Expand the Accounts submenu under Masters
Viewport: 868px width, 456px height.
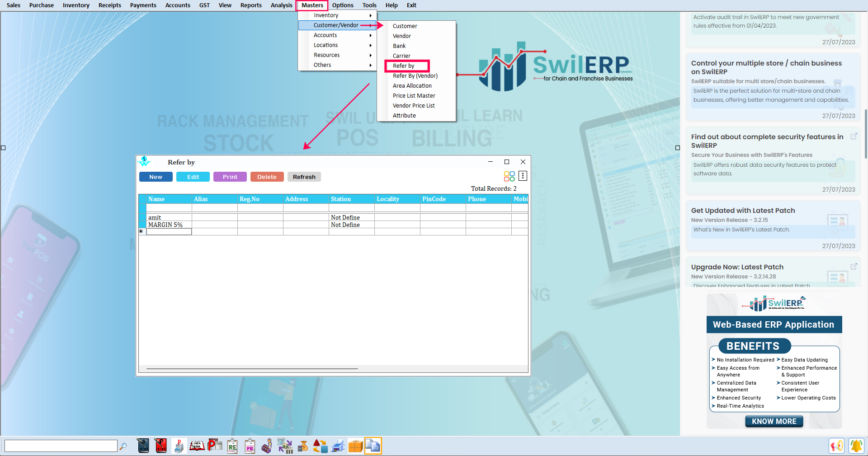click(x=337, y=35)
